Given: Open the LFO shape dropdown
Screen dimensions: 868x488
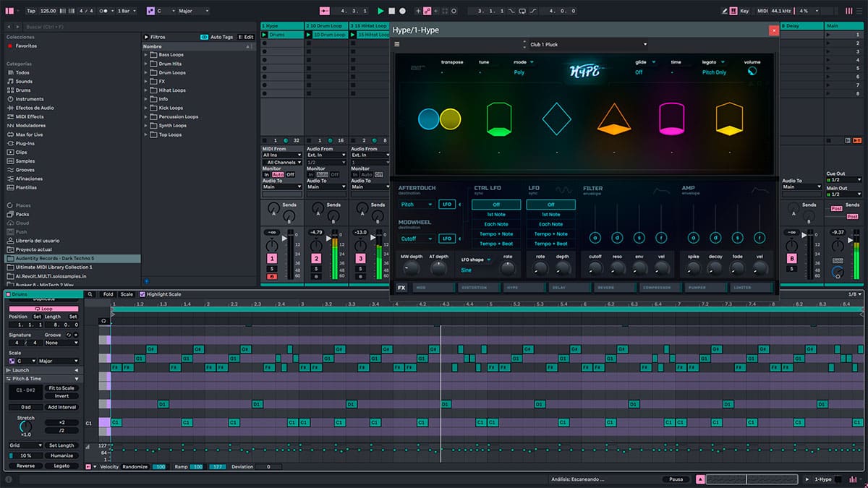Looking at the screenshot, I should click(x=477, y=260).
